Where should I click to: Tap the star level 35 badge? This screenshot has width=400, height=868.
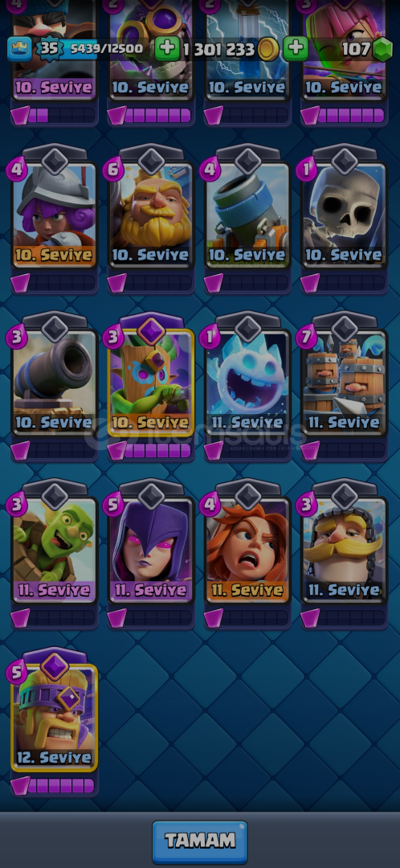click(49, 49)
